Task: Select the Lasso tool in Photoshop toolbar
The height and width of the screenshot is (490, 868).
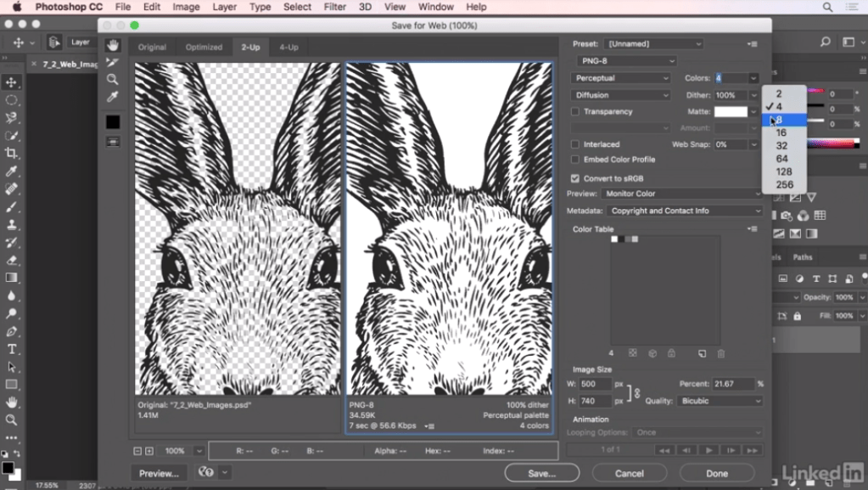Action: tap(12, 117)
